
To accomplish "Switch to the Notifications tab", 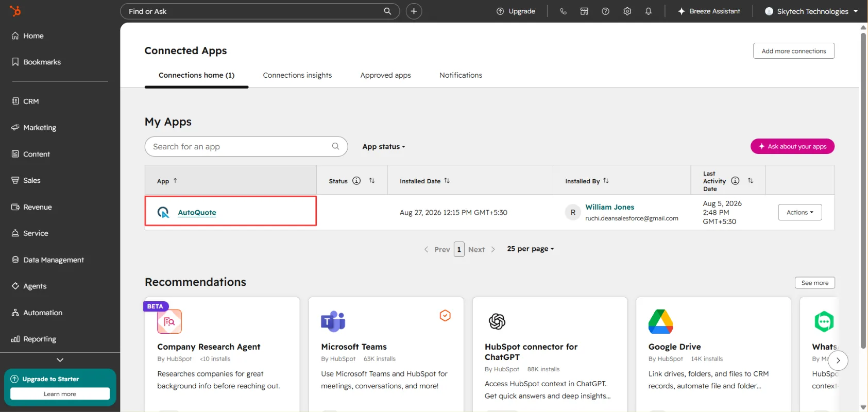I will pos(461,75).
